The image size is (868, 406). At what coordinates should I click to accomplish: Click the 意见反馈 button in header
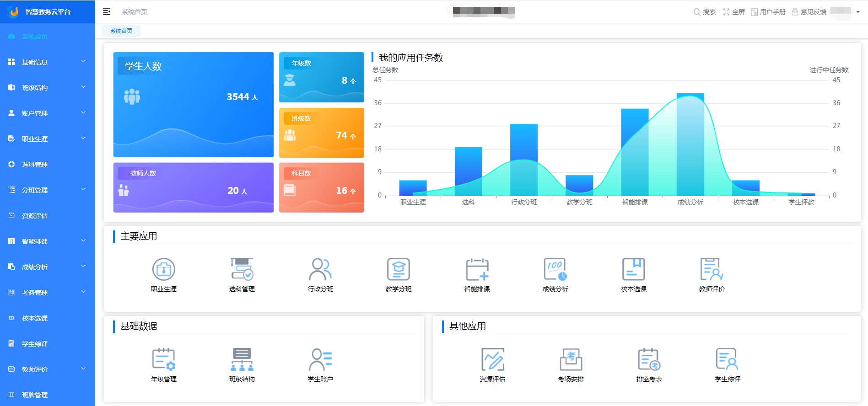(x=809, y=12)
